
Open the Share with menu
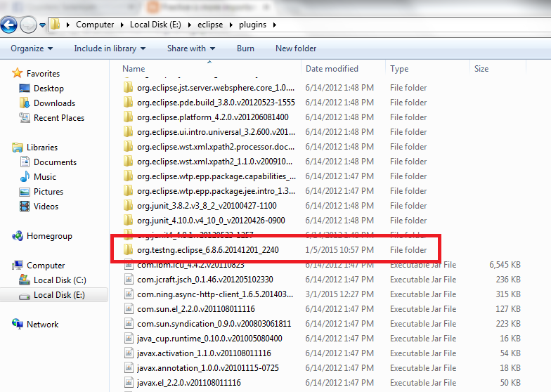click(191, 48)
